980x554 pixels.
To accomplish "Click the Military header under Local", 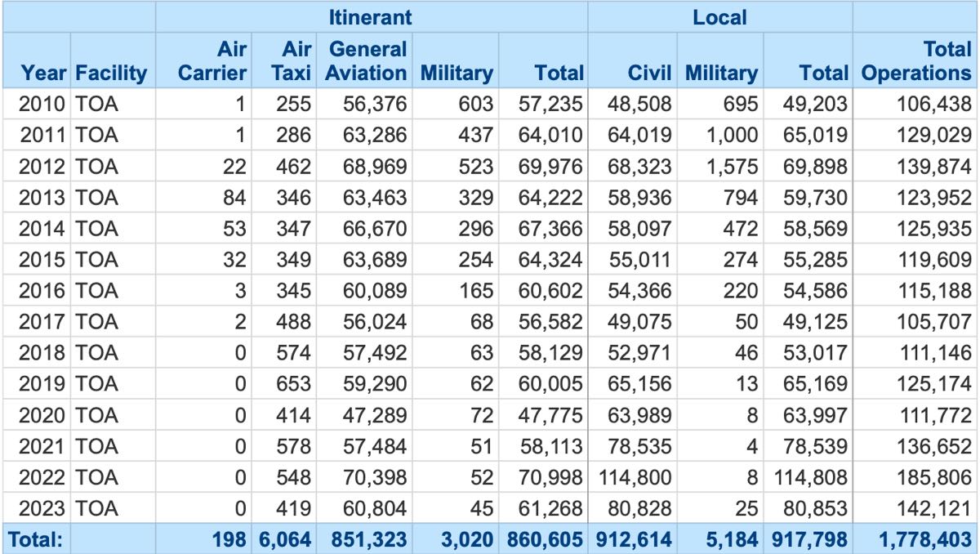I will [x=721, y=73].
